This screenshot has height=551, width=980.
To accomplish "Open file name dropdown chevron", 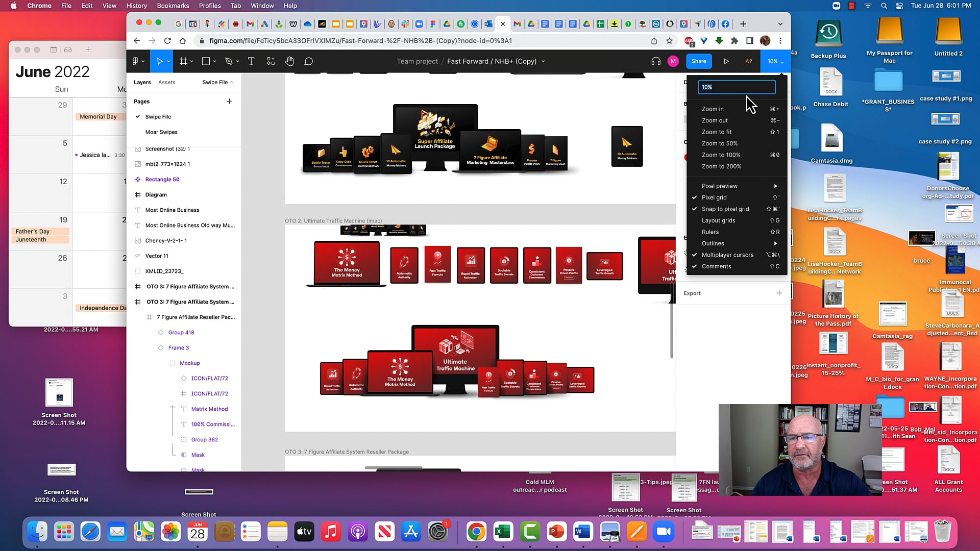I will click(x=543, y=61).
